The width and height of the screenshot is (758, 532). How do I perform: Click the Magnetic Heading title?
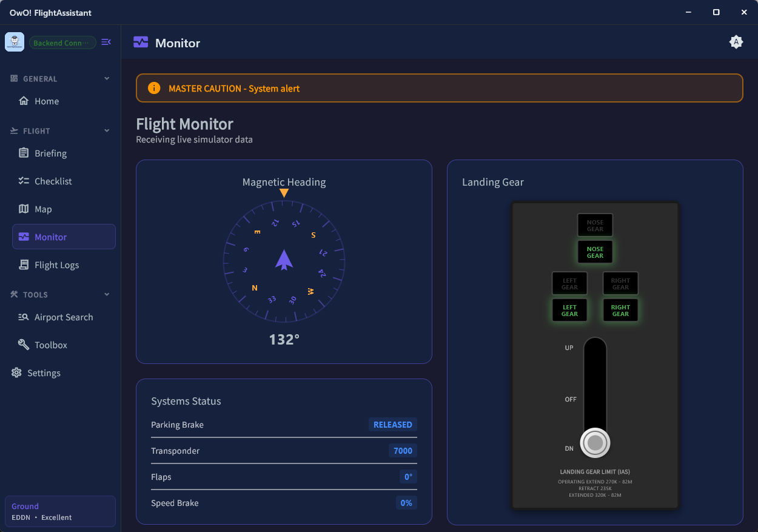point(284,182)
